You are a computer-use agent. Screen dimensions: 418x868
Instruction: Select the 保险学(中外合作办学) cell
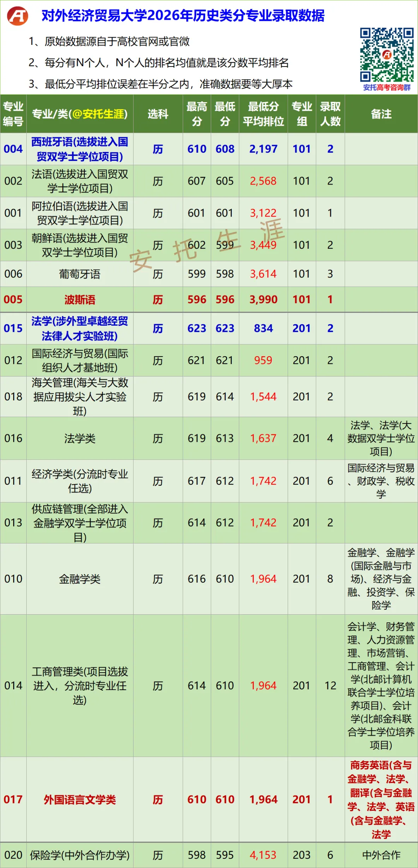[80, 855]
